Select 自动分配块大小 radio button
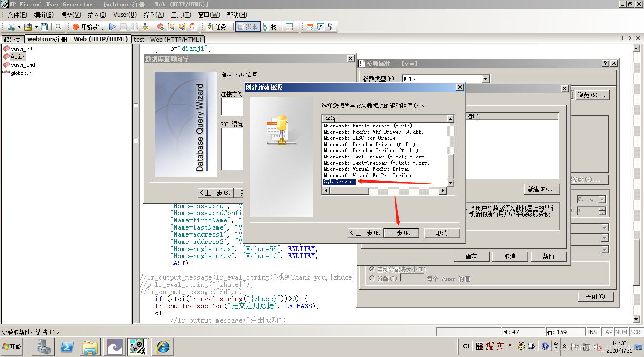 tap(372, 269)
